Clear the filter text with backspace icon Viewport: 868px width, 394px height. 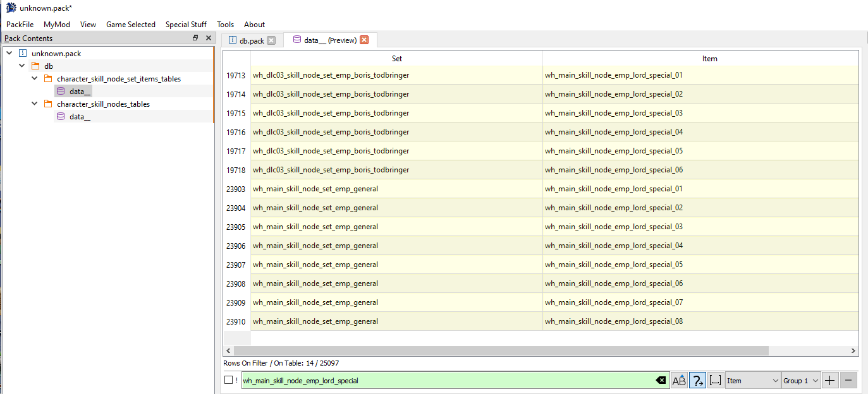[661, 380]
